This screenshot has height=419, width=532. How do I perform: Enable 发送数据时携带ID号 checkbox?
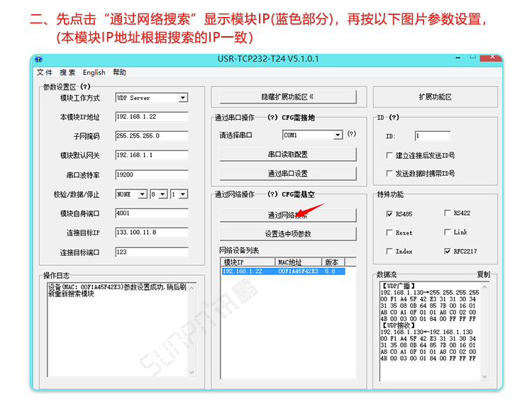click(x=389, y=174)
